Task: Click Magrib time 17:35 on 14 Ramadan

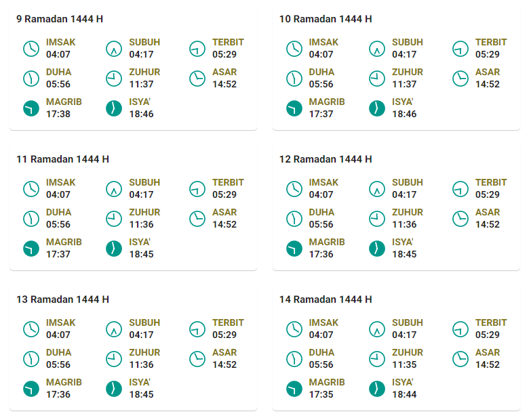Action: click(321, 394)
